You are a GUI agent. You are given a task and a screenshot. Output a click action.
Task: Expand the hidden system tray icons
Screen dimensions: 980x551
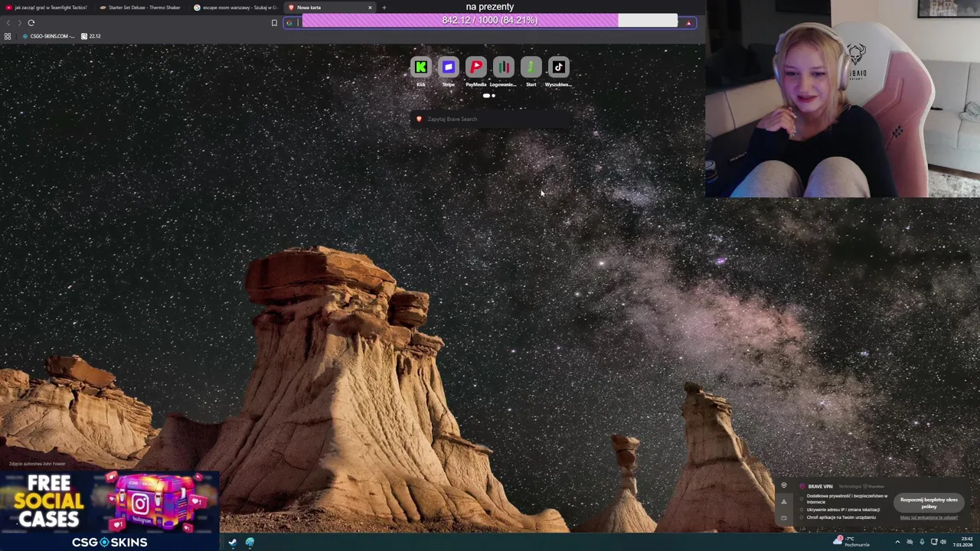point(897,542)
